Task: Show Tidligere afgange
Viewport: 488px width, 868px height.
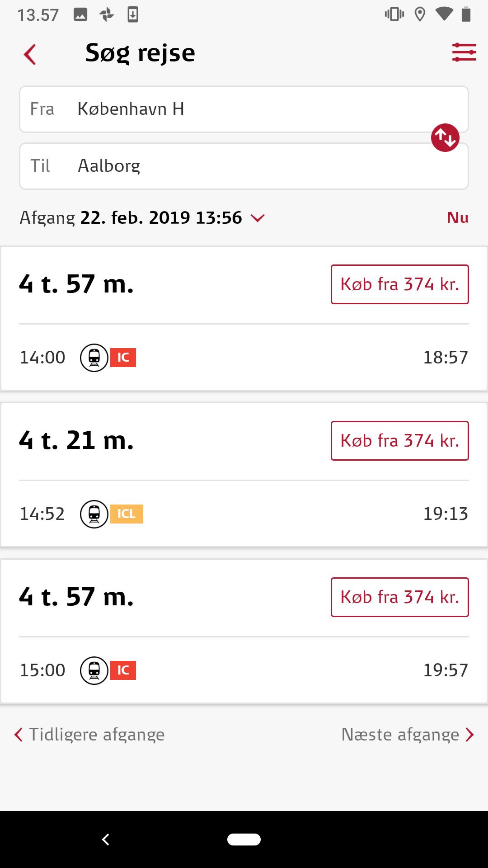Action: click(90, 735)
